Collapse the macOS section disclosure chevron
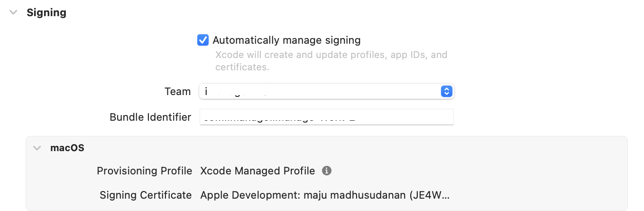644x211 pixels. coord(37,148)
